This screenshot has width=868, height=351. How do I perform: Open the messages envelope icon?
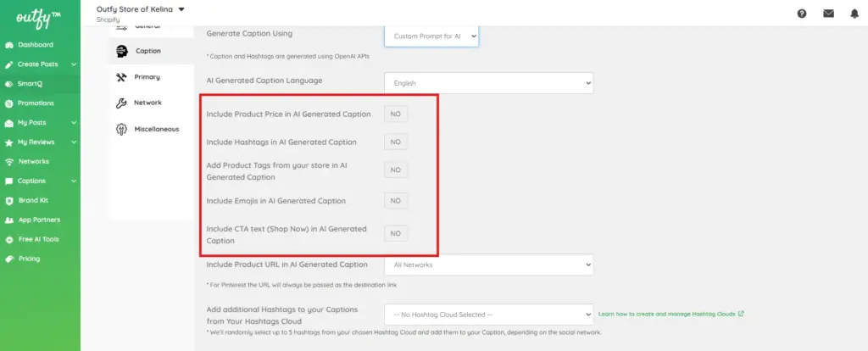pos(828,14)
